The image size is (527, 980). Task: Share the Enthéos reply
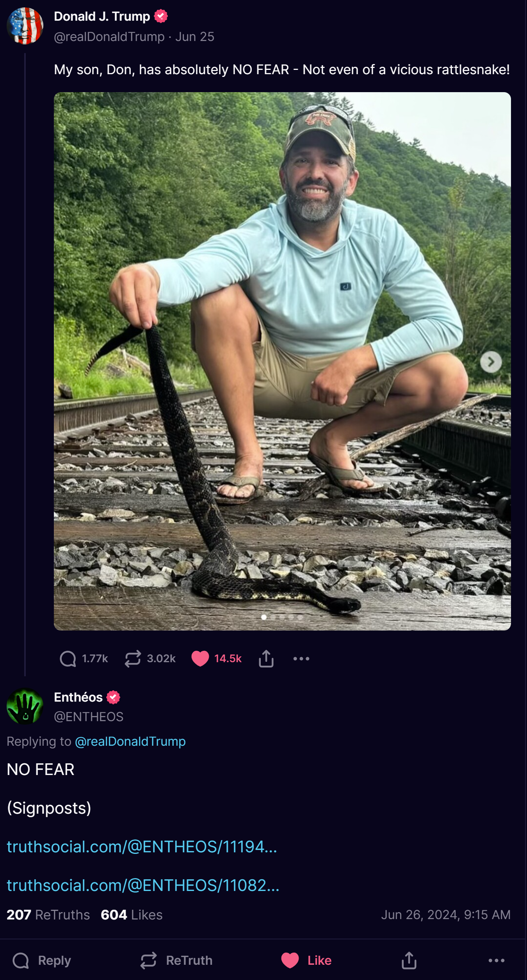[x=409, y=960]
